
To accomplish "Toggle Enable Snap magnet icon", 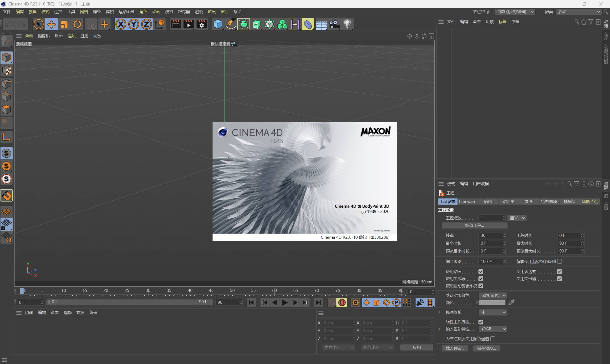I will 7,196.
